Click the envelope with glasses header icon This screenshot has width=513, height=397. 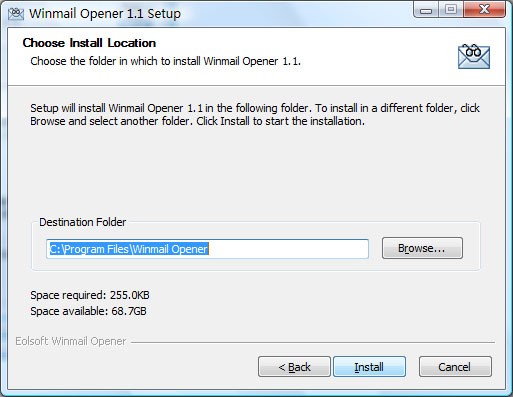(474, 57)
